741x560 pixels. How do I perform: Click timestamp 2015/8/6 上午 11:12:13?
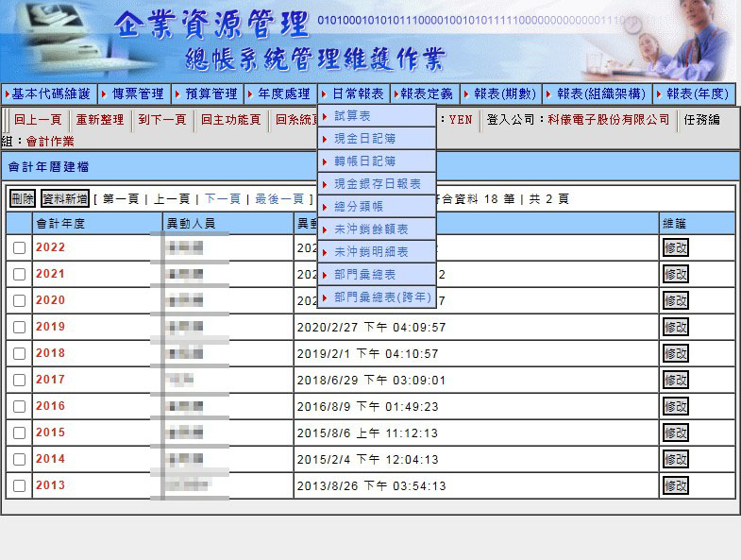367,433
